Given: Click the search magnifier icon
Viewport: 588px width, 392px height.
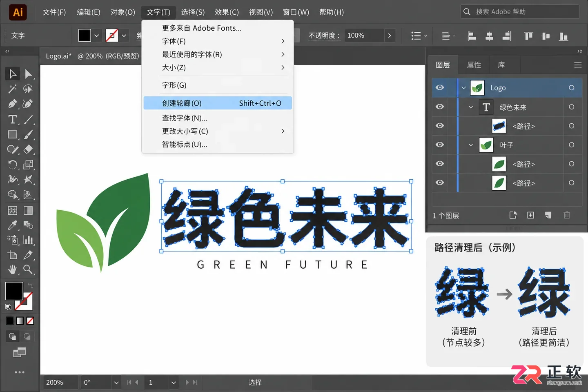Looking at the screenshot, I should [467, 12].
